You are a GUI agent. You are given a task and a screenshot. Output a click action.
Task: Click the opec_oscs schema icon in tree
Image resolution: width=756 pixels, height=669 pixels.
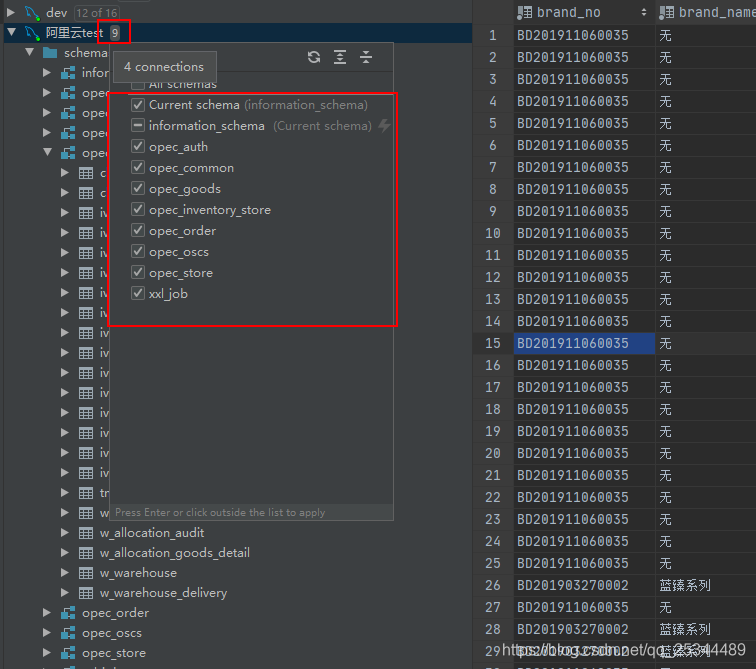(x=68, y=633)
